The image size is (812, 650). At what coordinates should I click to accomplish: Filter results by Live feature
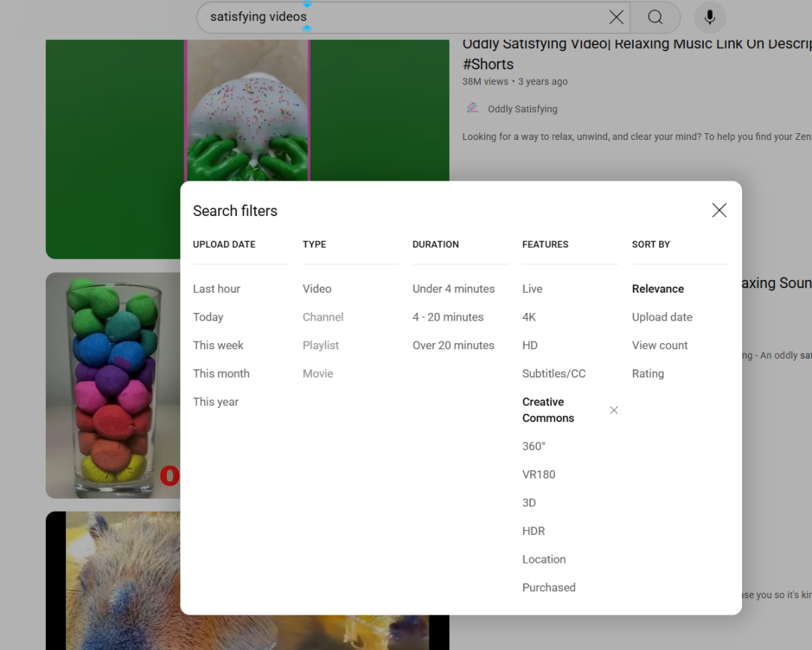532,289
